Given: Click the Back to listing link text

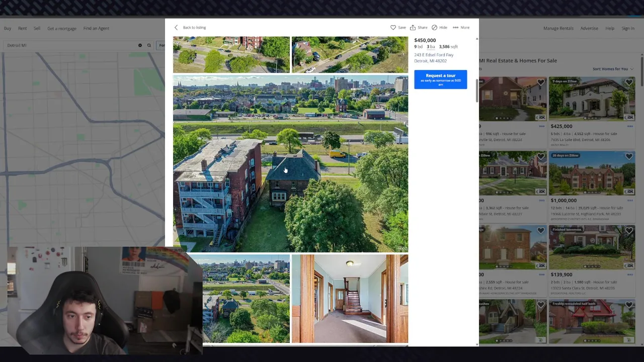Looking at the screenshot, I should click(x=194, y=28).
